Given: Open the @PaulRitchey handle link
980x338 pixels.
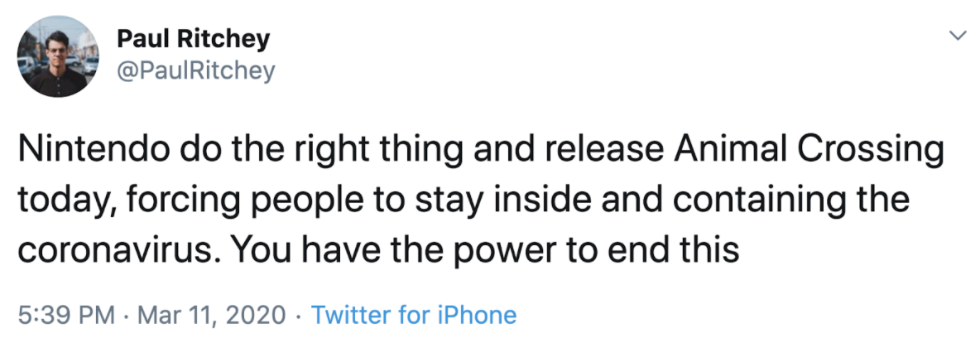Looking at the screenshot, I should pos(195,71).
